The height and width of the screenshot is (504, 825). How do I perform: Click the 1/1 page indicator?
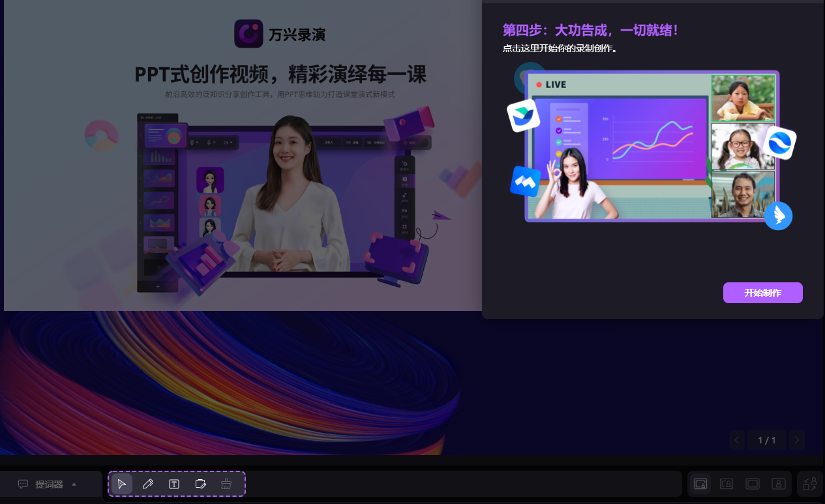point(766,440)
